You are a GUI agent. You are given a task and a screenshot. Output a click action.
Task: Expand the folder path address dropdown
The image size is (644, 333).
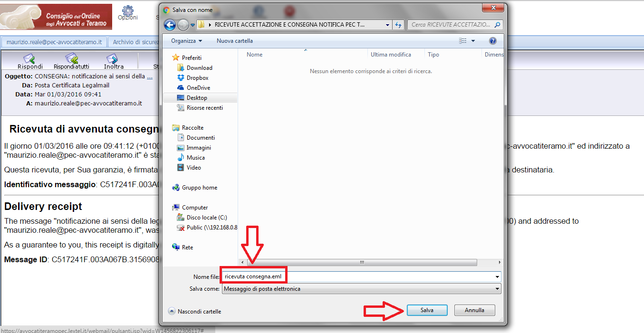[388, 25]
